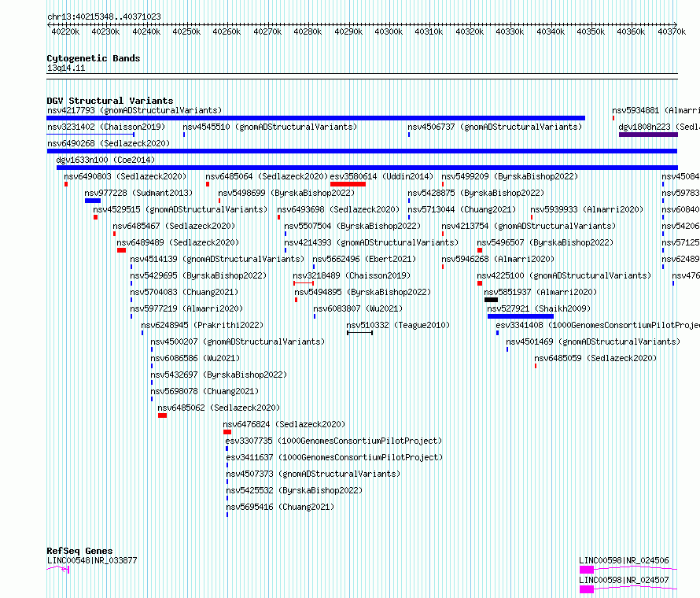The width and height of the screenshot is (700, 598).
Task: Open nsv5507504 (ByrskaBishop2022) variant
Action: (x=352, y=226)
